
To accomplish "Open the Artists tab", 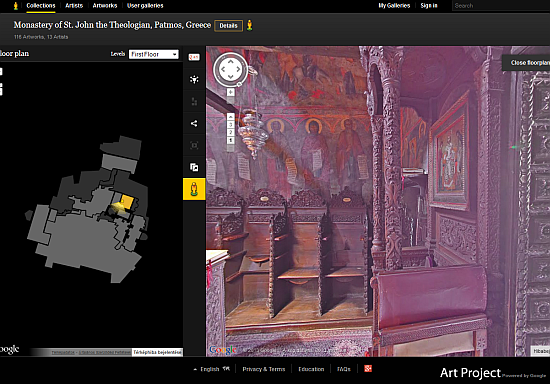I will tap(74, 6).
